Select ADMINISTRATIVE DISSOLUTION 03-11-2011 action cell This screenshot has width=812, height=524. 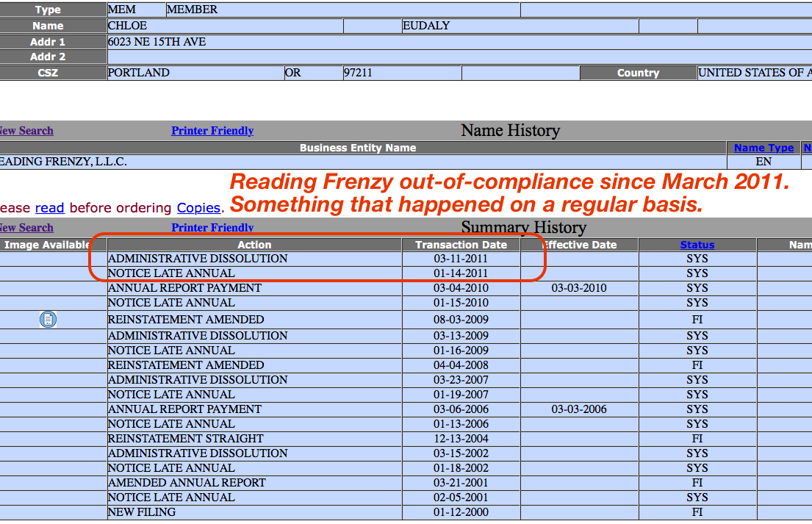[x=254, y=259]
